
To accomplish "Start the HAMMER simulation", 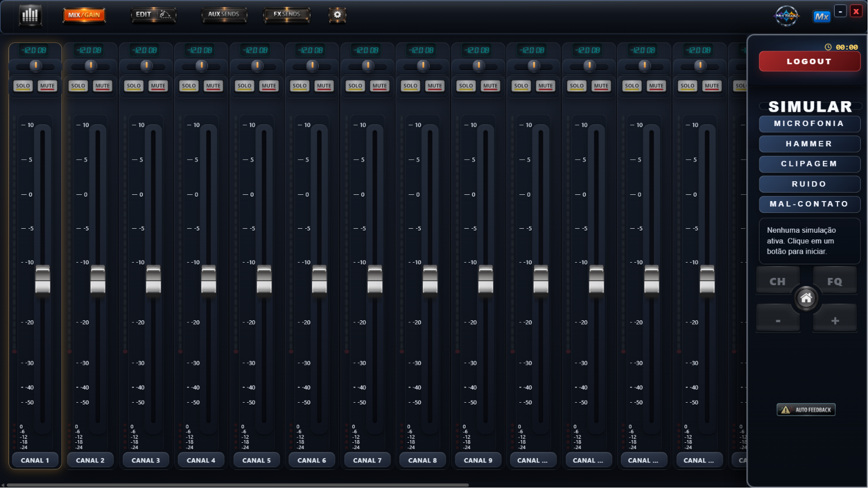I will click(x=809, y=144).
